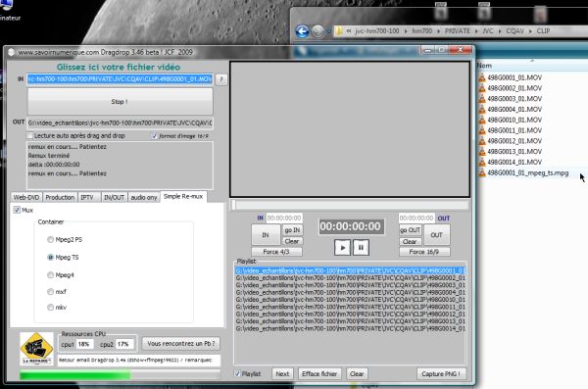Uncheck the Playlist checkbox at bottom
This screenshot has height=389, width=588.
[237, 374]
